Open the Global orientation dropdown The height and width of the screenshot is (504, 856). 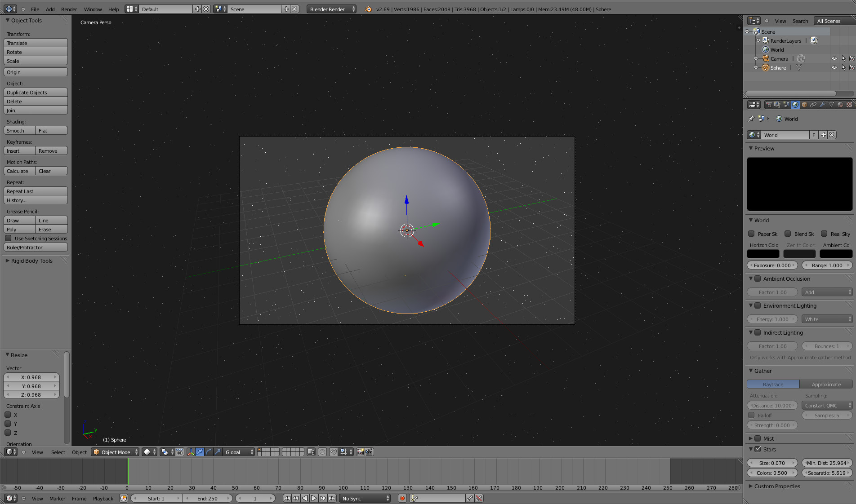[x=239, y=452]
